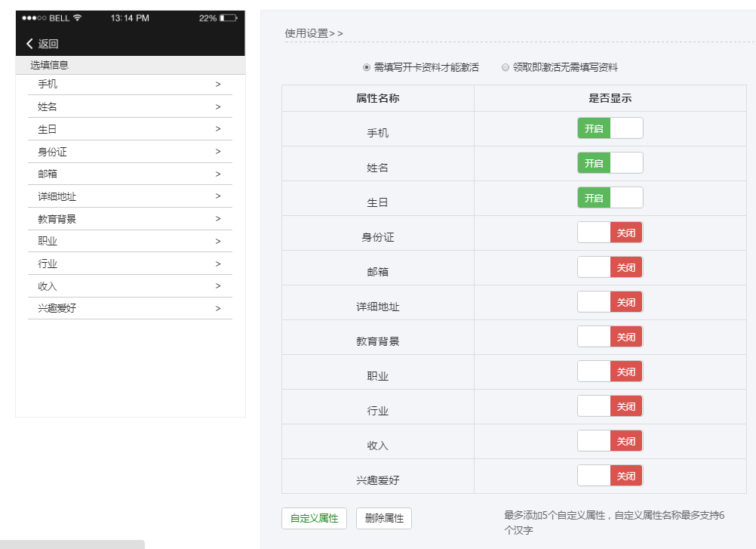Screen dimensions: 756x549
Task: Click the horizontal scrollbar below the phone preview
Action: pos(72,544)
